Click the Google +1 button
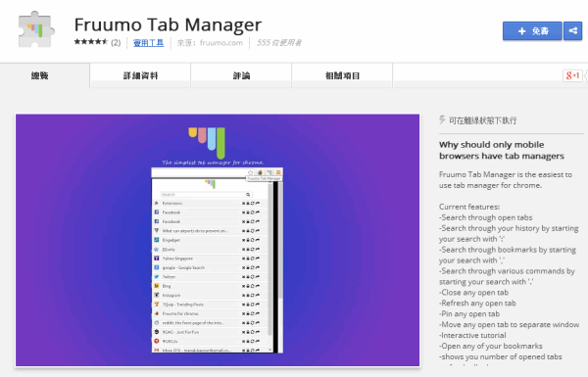 click(x=572, y=75)
